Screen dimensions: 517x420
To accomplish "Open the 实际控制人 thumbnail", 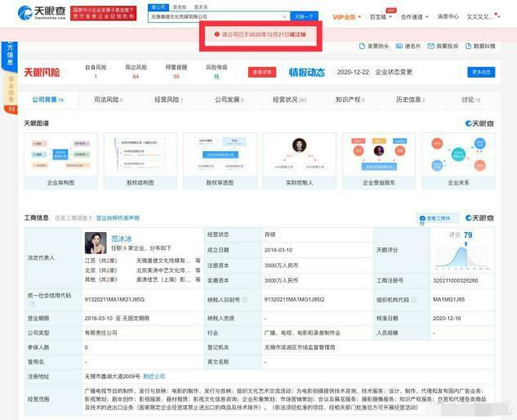I will tap(300, 161).
